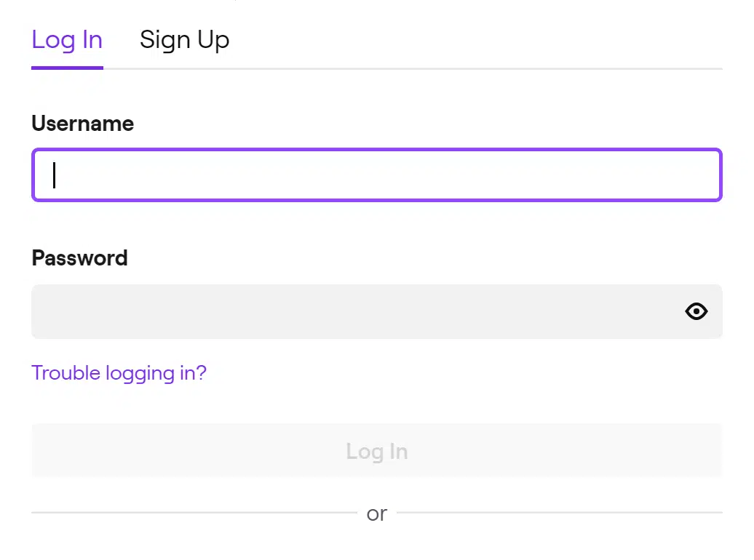754x560 pixels.
Task: Click the purple underline beneath Log In
Action: coord(67,68)
